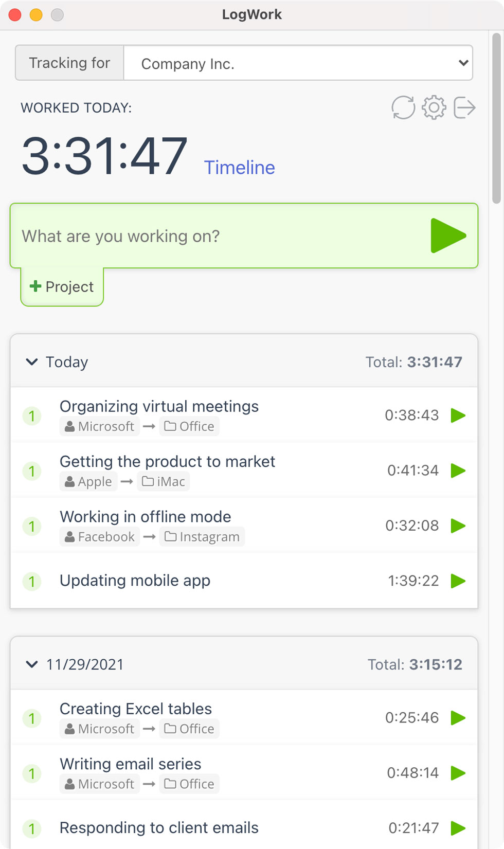Select the Writing email series title
504x849 pixels.
point(131,764)
